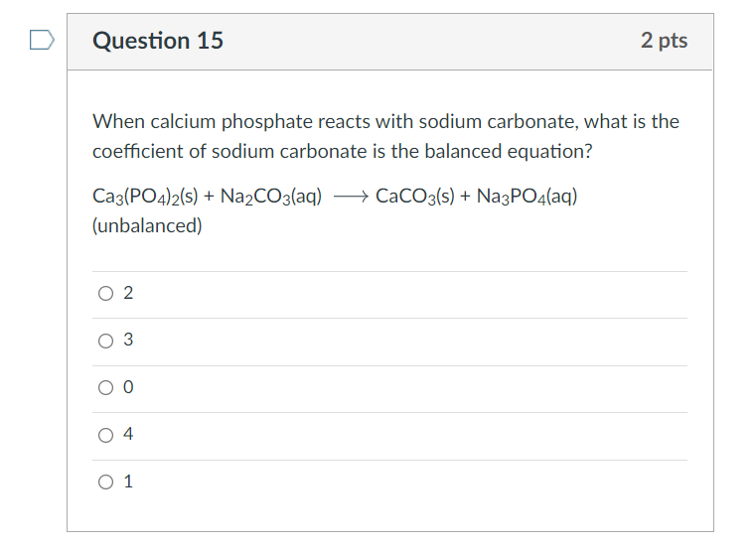Pick the radio button for answer 0

[106, 388]
